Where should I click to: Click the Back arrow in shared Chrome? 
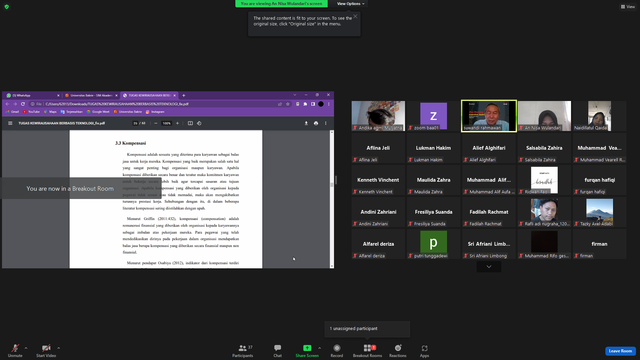click(7, 104)
